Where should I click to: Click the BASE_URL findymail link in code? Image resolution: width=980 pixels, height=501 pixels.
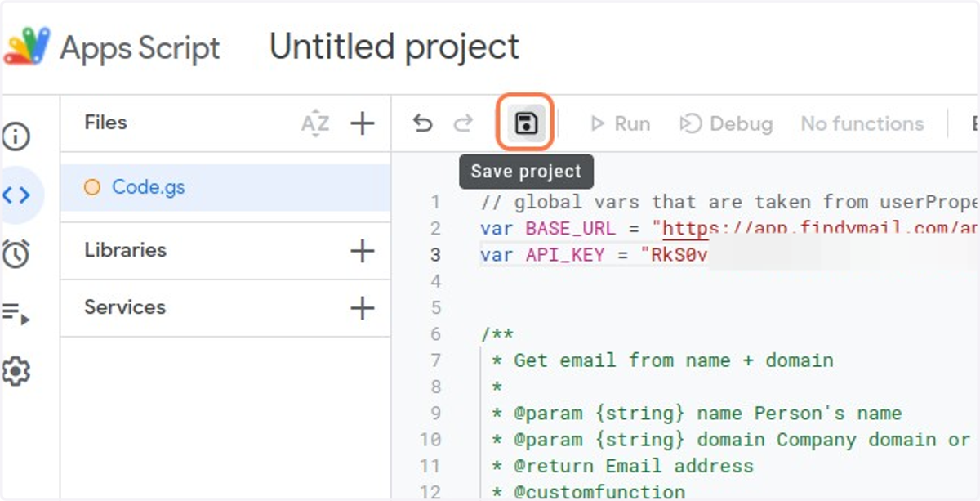[820, 228]
